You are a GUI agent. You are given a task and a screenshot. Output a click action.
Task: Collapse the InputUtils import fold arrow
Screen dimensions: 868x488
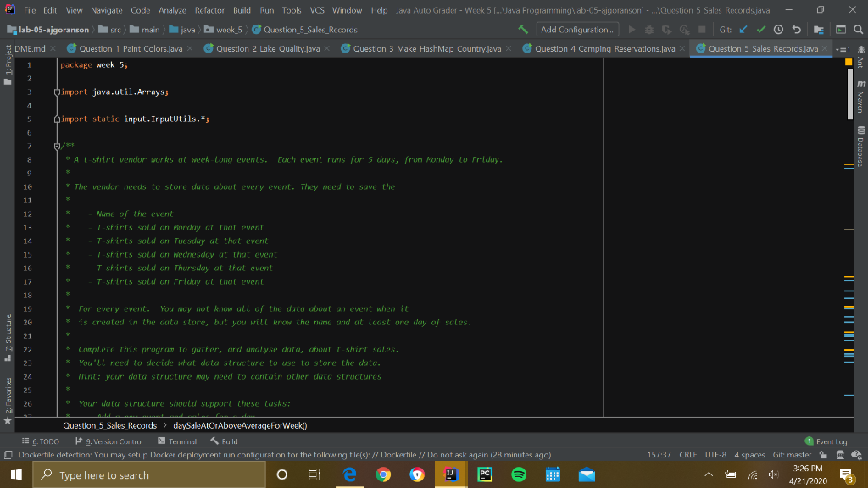[58, 119]
